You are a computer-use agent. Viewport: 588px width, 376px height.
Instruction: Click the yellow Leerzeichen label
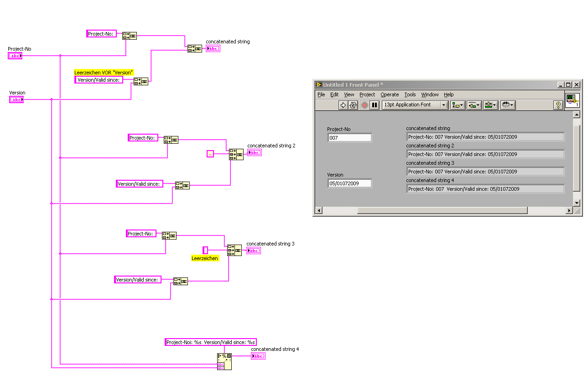point(205,258)
